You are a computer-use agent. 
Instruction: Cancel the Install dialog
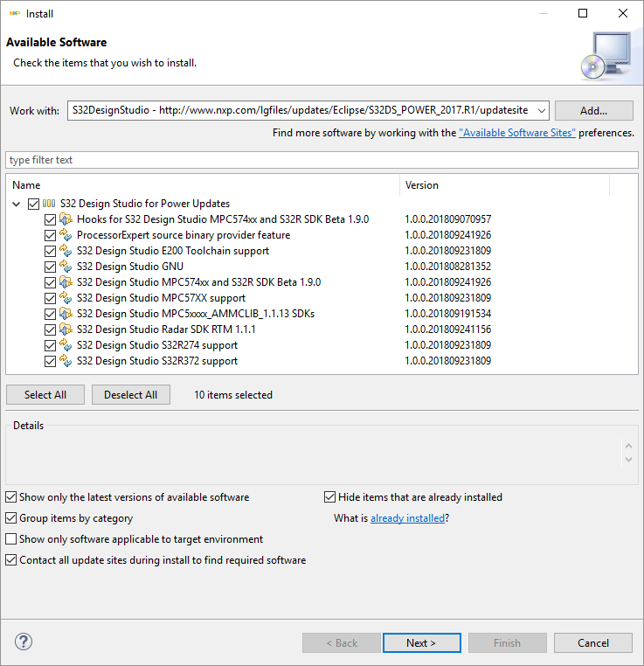pos(592,642)
